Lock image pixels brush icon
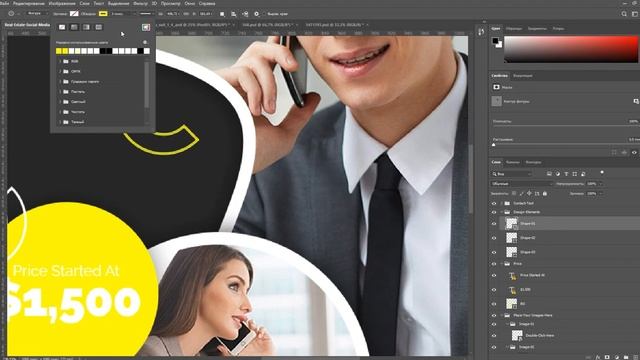 pos(522,193)
